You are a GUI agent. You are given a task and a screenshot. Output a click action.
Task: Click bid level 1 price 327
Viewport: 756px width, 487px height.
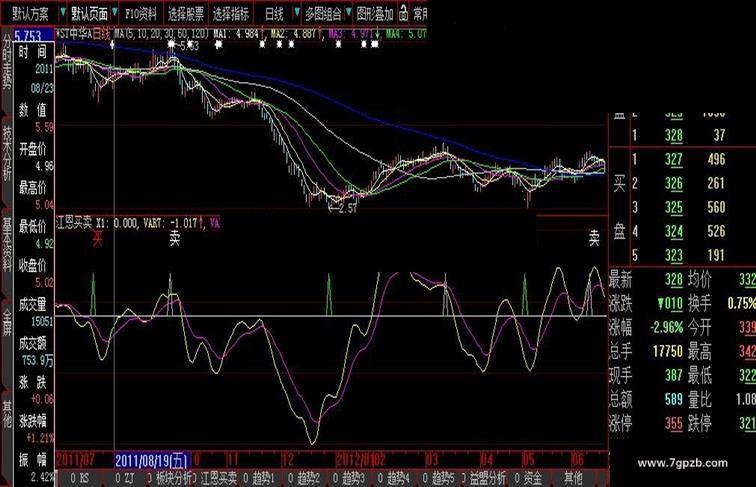tap(674, 160)
